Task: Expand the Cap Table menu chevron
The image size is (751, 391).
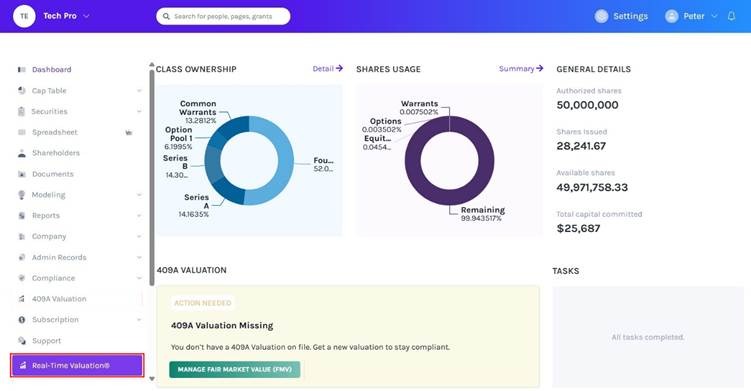Action: tap(139, 91)
